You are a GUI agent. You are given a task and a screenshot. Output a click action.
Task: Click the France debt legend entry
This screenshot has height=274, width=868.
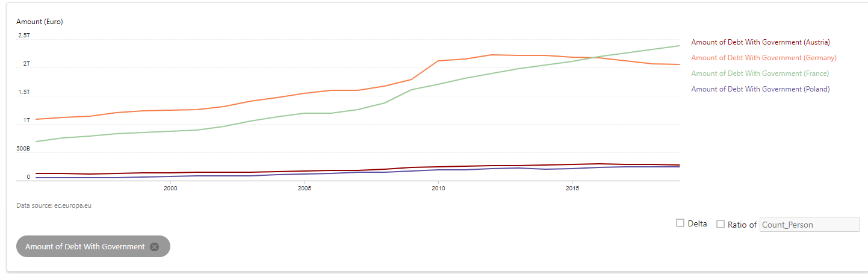pos(760,73)
